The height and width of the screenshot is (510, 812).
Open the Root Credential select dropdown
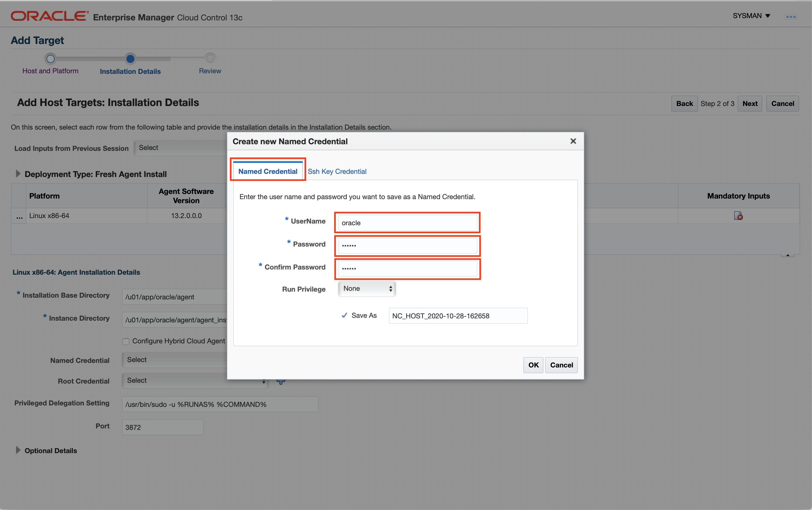(x=195, y=380)
